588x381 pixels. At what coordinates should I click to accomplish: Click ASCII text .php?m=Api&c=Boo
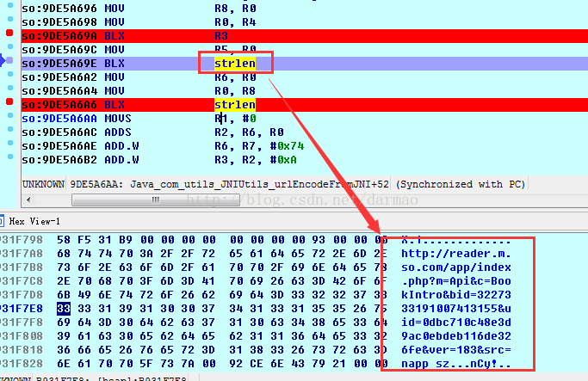tap(456, 281)
